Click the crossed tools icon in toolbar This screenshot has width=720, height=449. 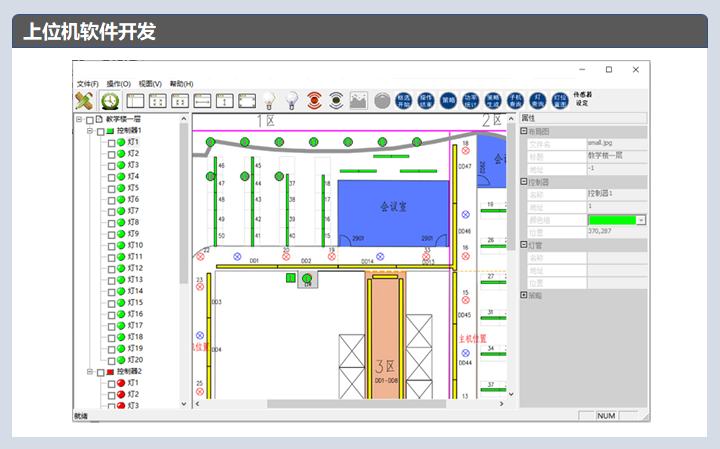(84, 100)
